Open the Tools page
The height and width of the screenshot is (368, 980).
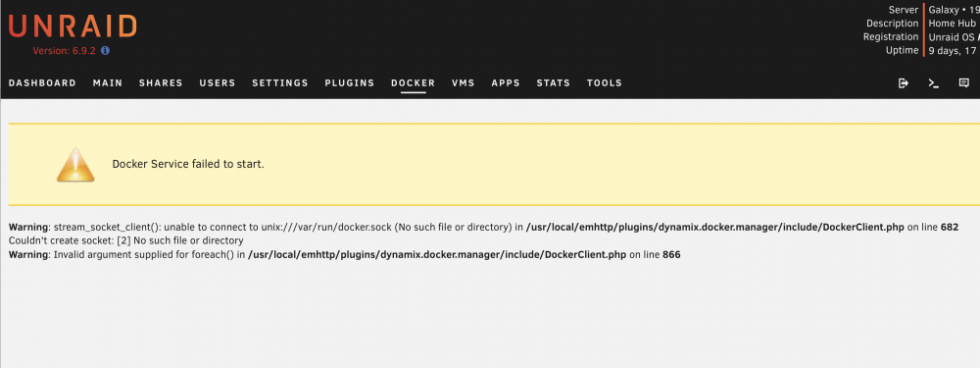[605, 82]
